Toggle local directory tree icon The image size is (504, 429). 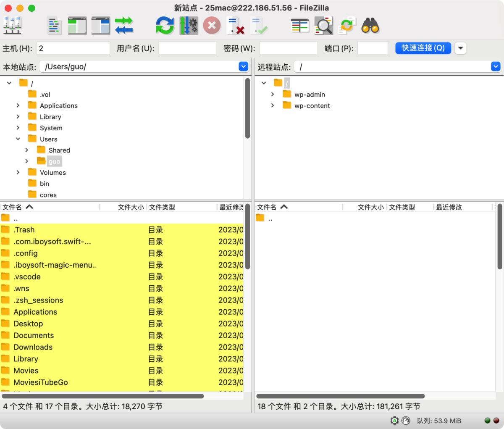[77, 26]
